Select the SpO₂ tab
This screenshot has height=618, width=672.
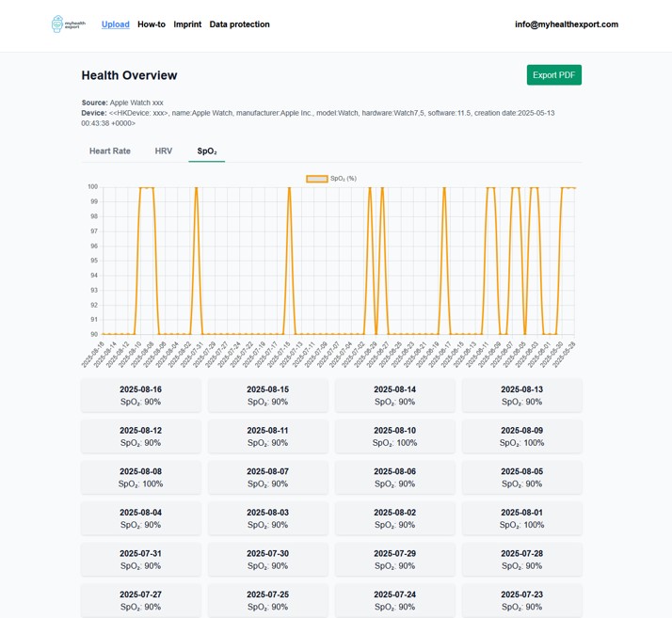[x=206, y=151]
